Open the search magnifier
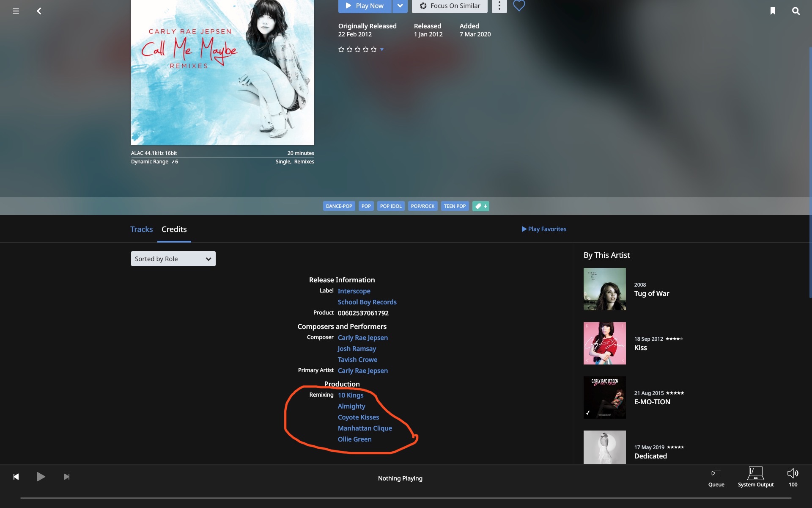The width and height of the screenshot is (812, 508). (x=796, y=11)
